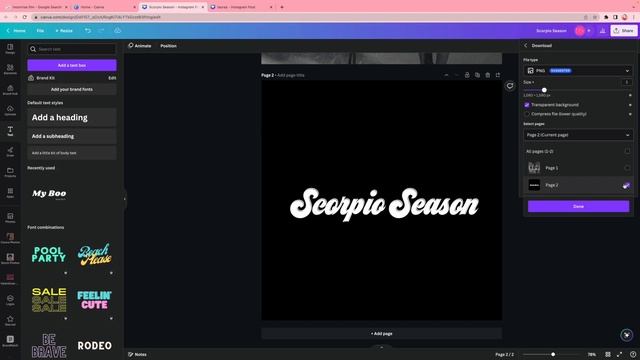
Task: Expand the pages tray under Add page
Action: (x=382, y=347)
